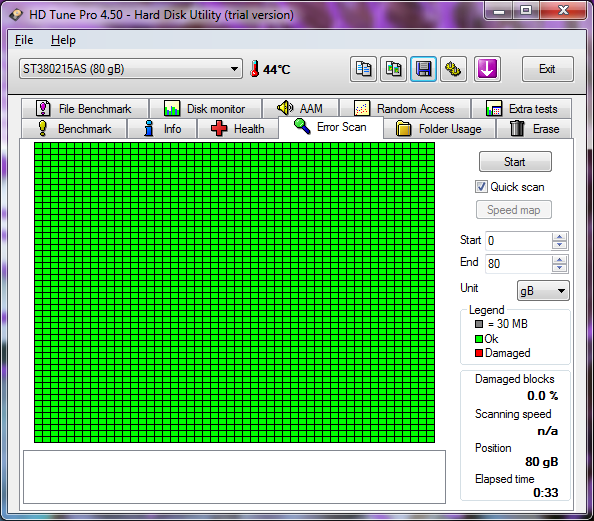Screen dimensions: 594x521
Task: Increase the Start value with up arrow
Action: [x=559, y=237]
